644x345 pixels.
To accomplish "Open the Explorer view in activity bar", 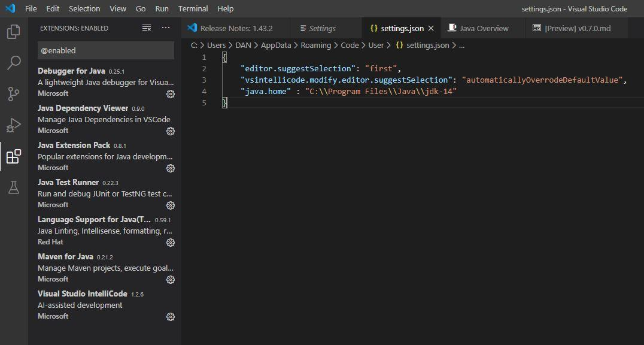I will click(14, 32).
